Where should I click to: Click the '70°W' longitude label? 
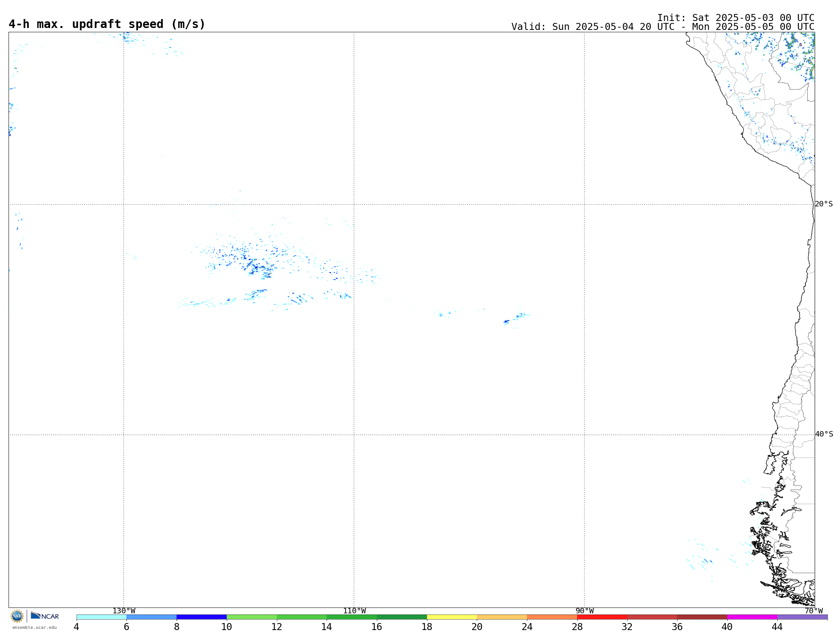coord(814,611)
